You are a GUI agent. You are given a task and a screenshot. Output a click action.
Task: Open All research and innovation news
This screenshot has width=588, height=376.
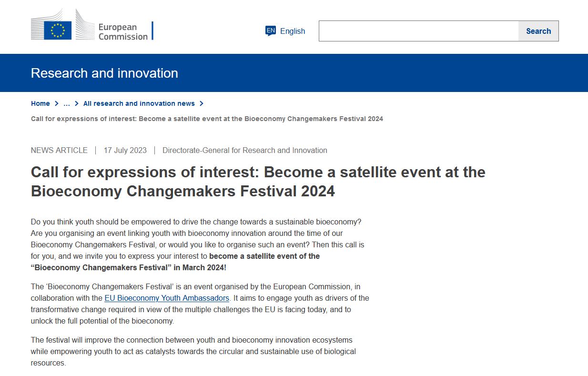click(x=139, y=103)
